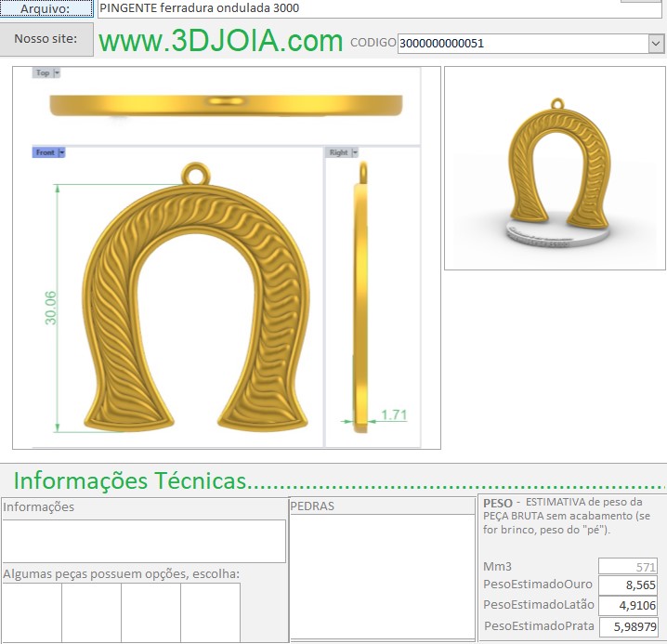Image resolution: width=667 pixels, height=644 pixels.
Task: Select the PesoEstimadoPrata value field
Action: click(628, 626)
